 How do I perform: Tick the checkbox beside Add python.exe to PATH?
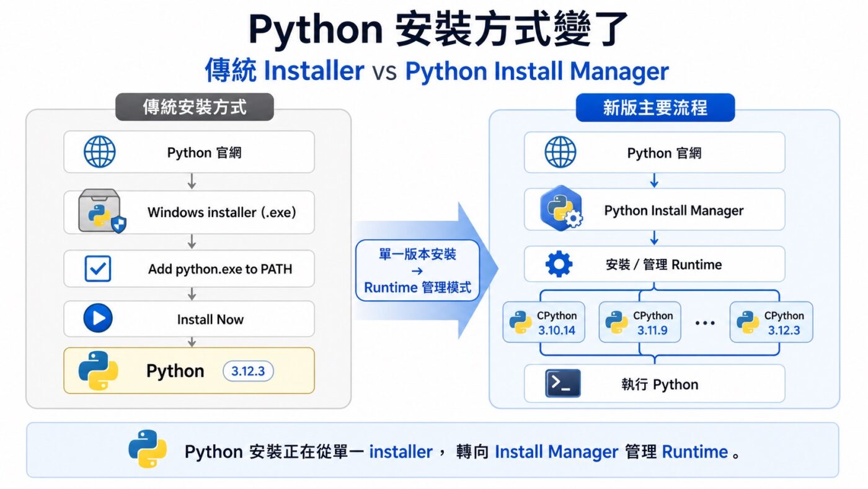pos(98,269)
